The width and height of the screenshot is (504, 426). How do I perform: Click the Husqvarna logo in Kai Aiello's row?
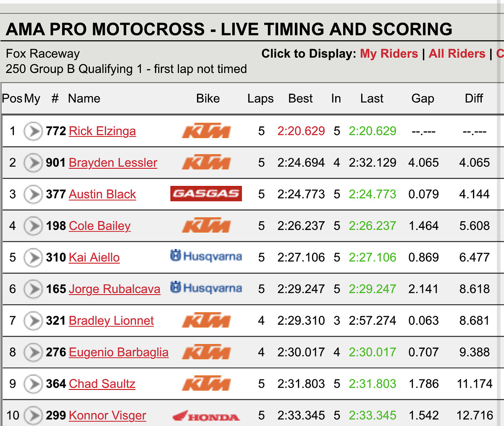pos(206,256)
